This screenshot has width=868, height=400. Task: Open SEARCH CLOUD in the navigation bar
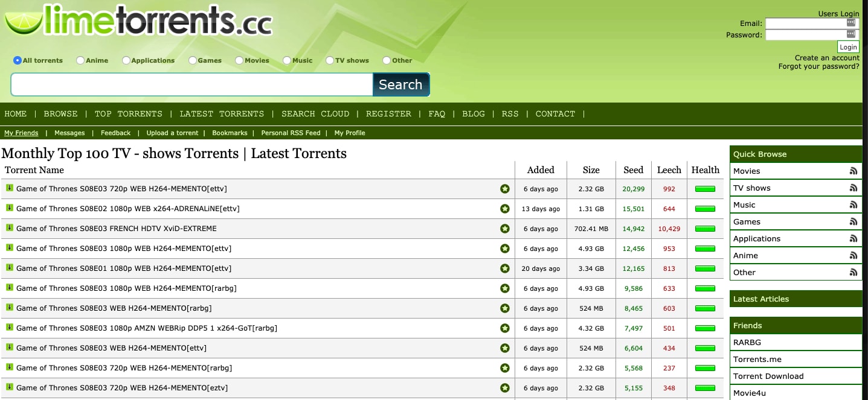coord(315,113)
